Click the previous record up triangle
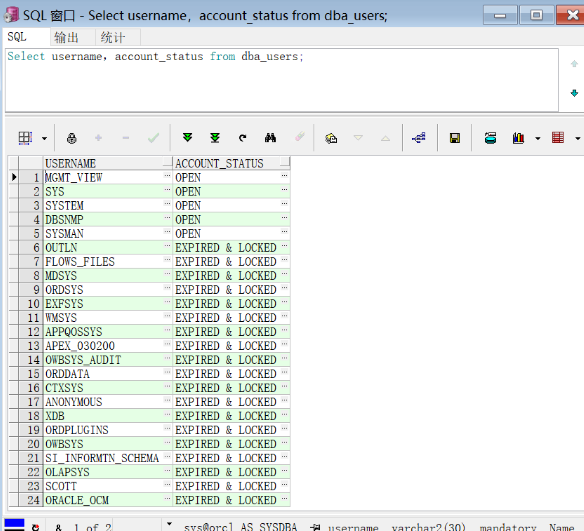This screenshot has width=584, height=531. [x=385, y=139]
